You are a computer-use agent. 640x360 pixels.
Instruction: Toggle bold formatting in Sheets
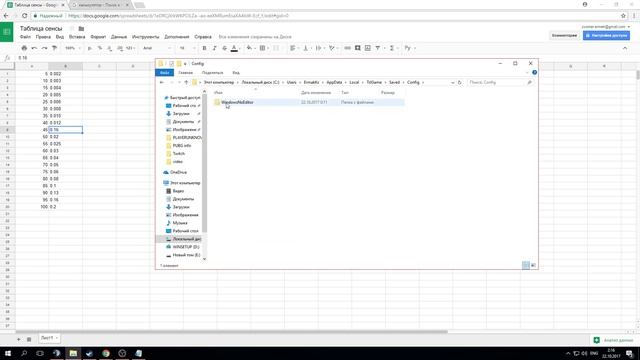[x=204, y=48]
